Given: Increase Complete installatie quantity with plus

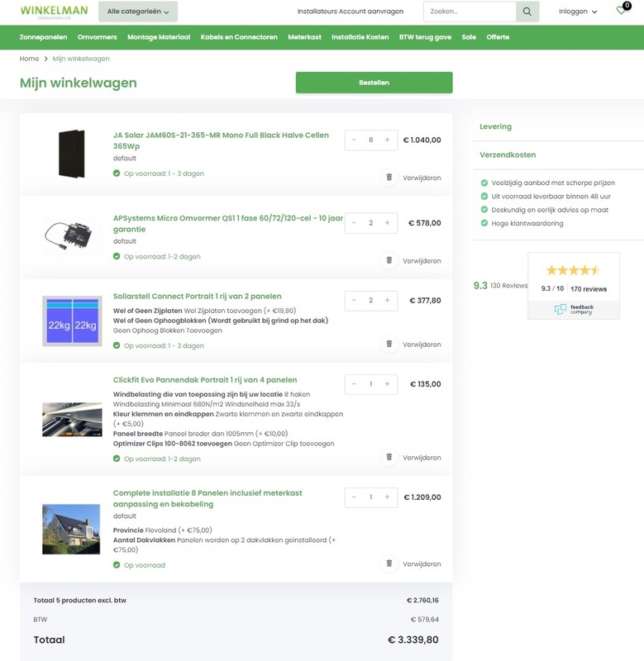Looking at the screenshot, I should [387, 497].
